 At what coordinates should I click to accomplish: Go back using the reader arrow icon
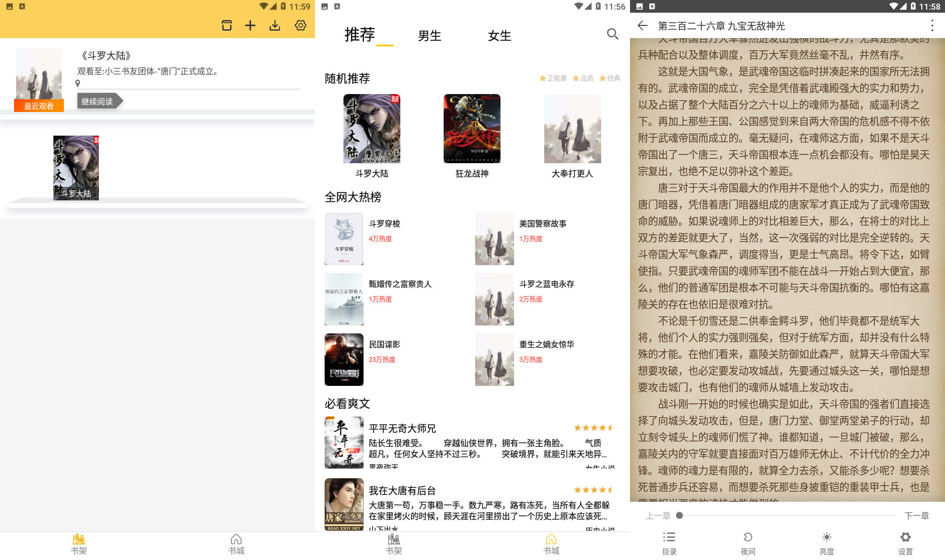point(642,26)
